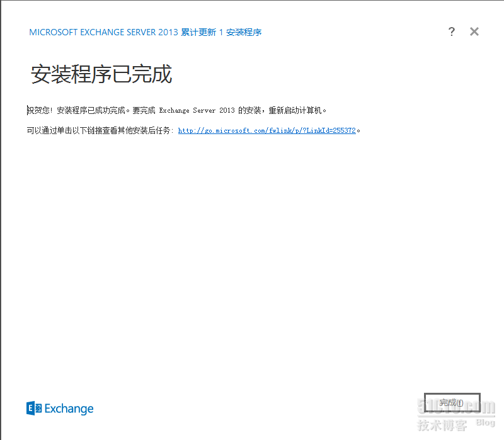
Task: Click the 安装程序已完成 heading
Action: pyautogui.click(x=101, y=74)
